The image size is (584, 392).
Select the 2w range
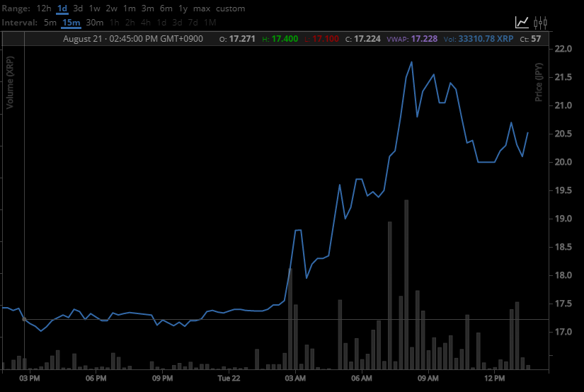[x=111, y=8]
